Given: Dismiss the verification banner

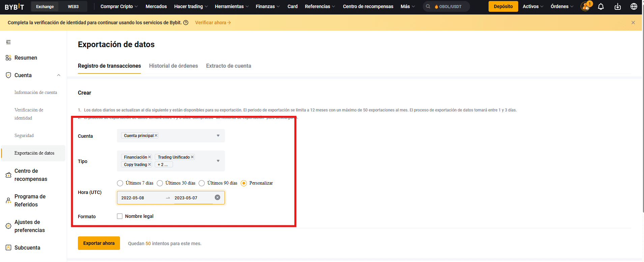Looking at the screenshot, I should pos(633,23).
